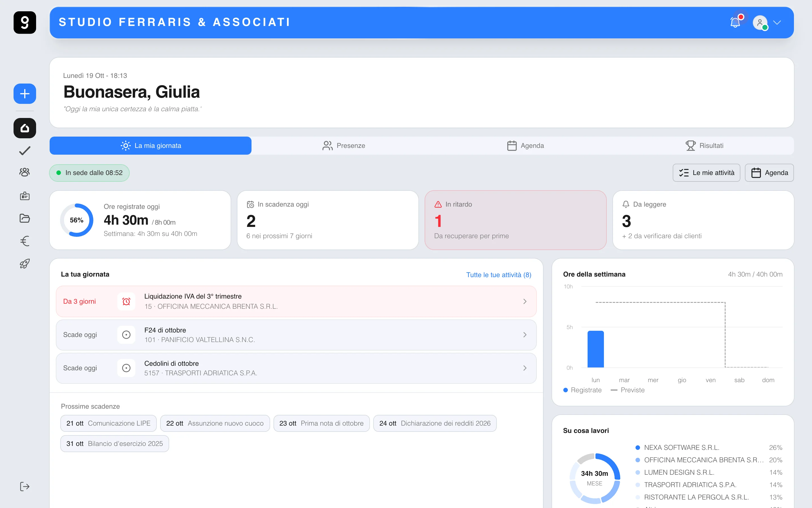Select the La mia giornata tab
The height and width of the screenshot is (508, 812).
(151, 145)
